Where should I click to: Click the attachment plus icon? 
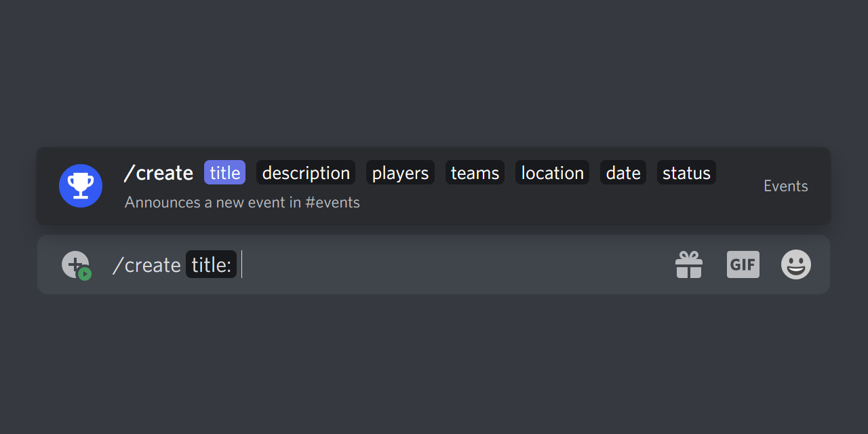(76, 264)
